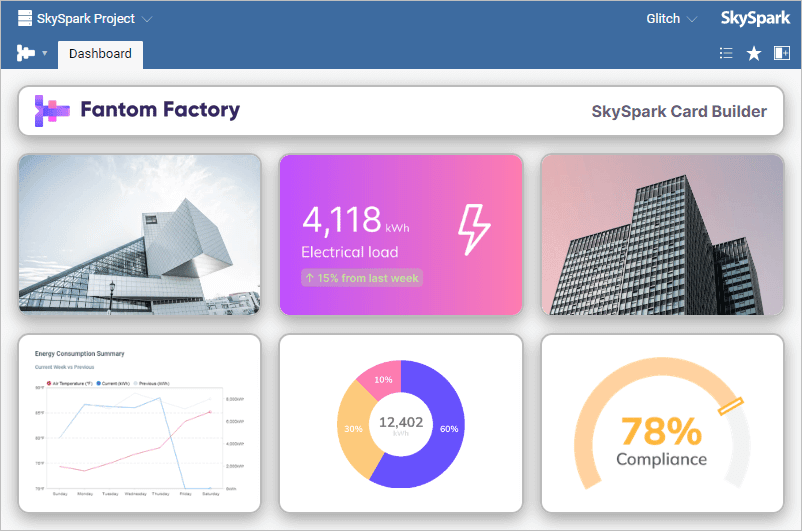802x531 pixels.
Task: Click the 4,118 kWh value
Action: (x=355, y=220)
